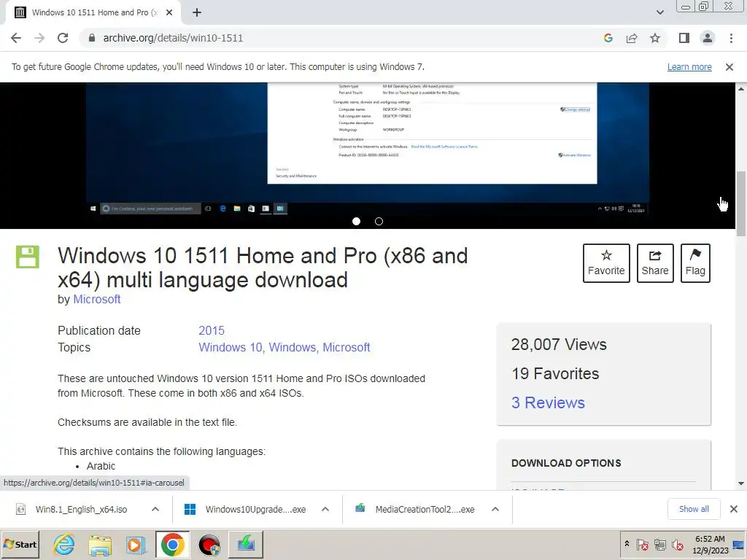Viewport: 747px width, 560px height.
Task: Open Chrome side panel
Action: 684,38
